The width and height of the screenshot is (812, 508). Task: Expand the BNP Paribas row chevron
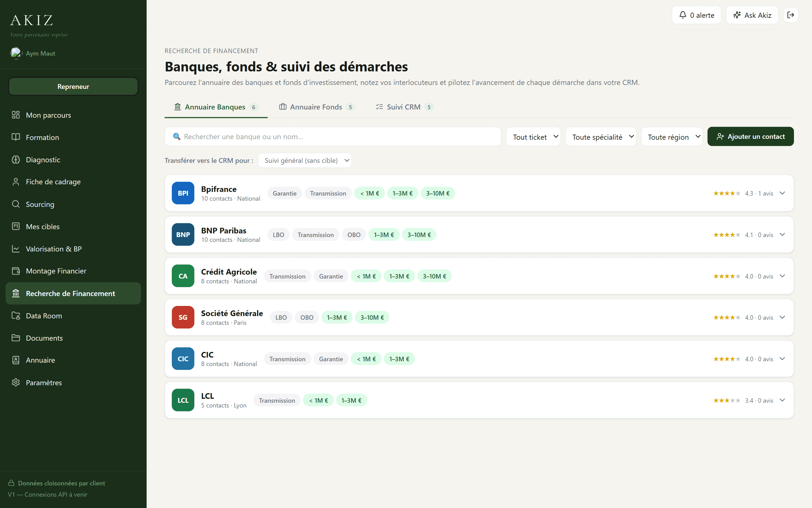[782, 235]
